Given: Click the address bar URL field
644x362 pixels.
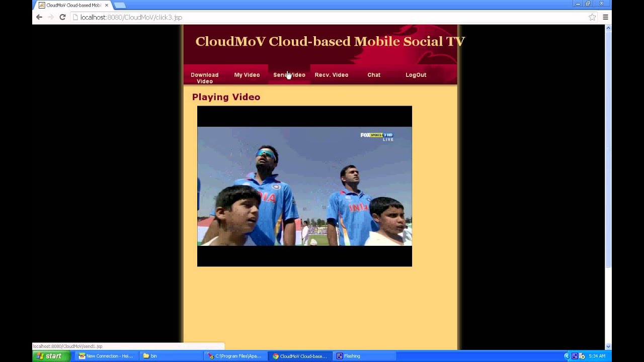Looking at the screenshot, I should tap(332, 17).
